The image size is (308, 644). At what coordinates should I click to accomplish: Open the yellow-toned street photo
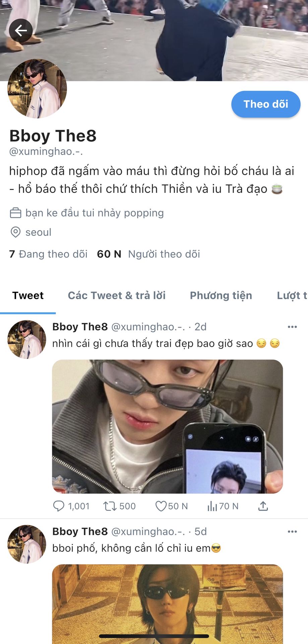click(x=168, y=604)
